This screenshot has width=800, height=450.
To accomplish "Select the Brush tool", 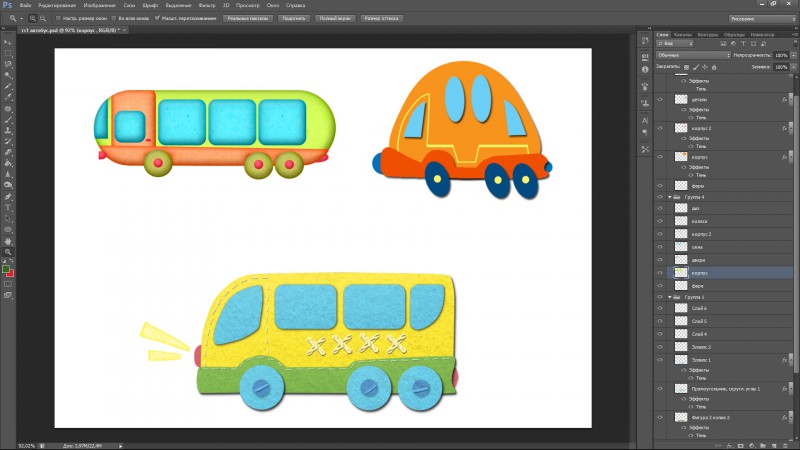I will pyautogui.click(x=8, y=120).
